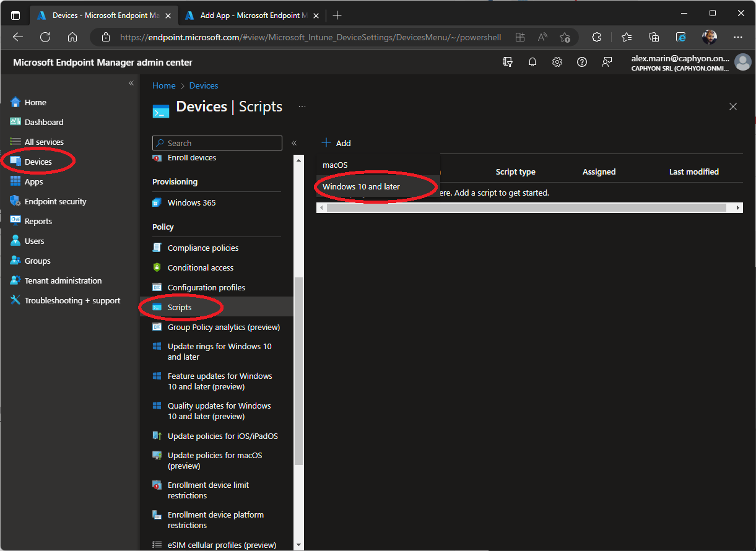Close the Devices Scripts blade
Viewport: 756px width, 551px height.
tap(733, 106)
